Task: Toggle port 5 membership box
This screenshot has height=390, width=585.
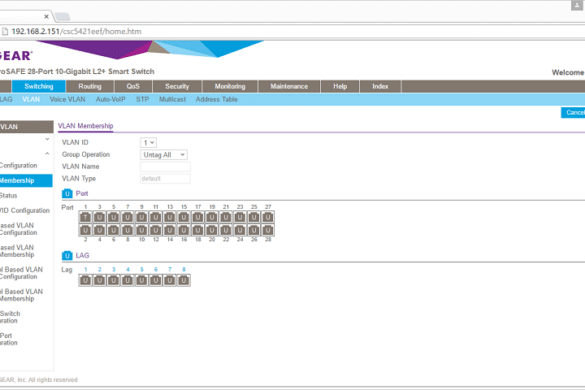Action: (x=113, y=217)
